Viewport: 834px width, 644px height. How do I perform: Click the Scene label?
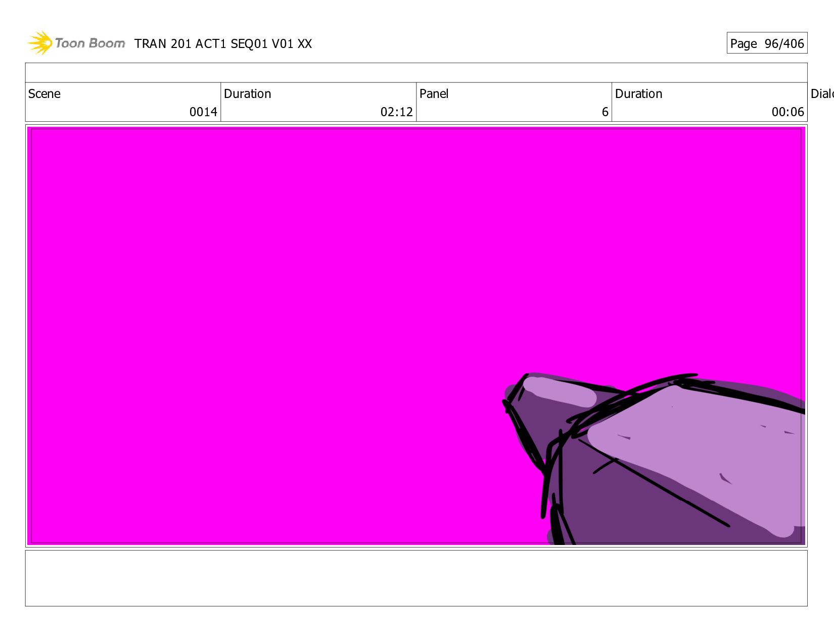(x=44, y=94)
